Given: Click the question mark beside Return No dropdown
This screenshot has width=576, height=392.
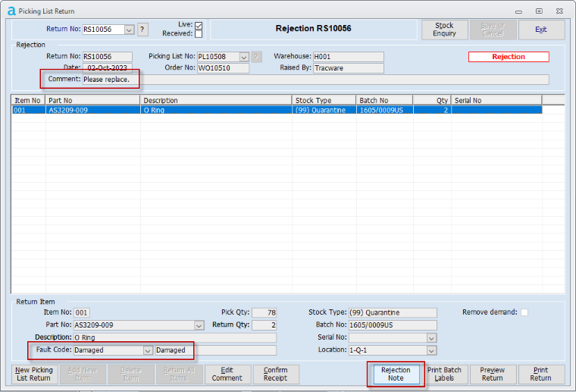Looking at the screenshot, I should [142, 30].
